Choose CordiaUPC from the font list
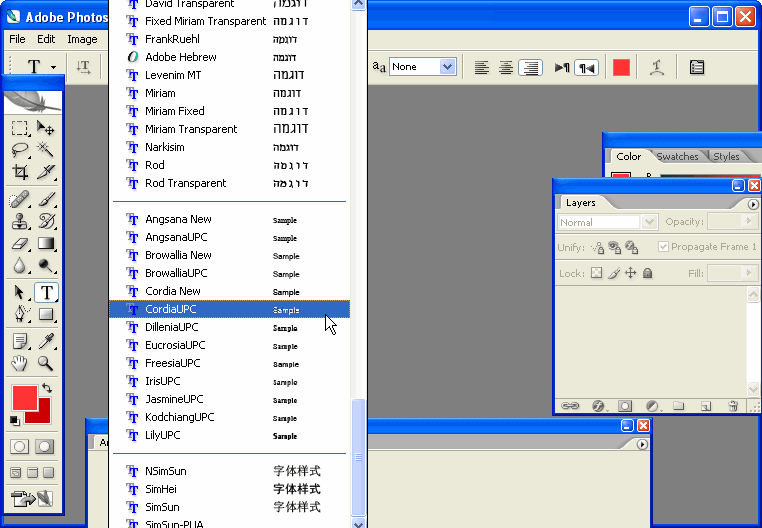 click(x=229, y=309)
